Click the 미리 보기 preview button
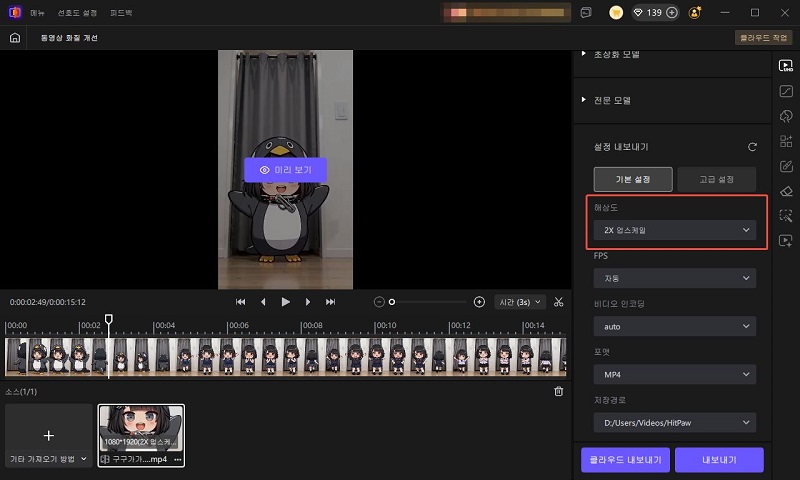 tap(285, 170)
